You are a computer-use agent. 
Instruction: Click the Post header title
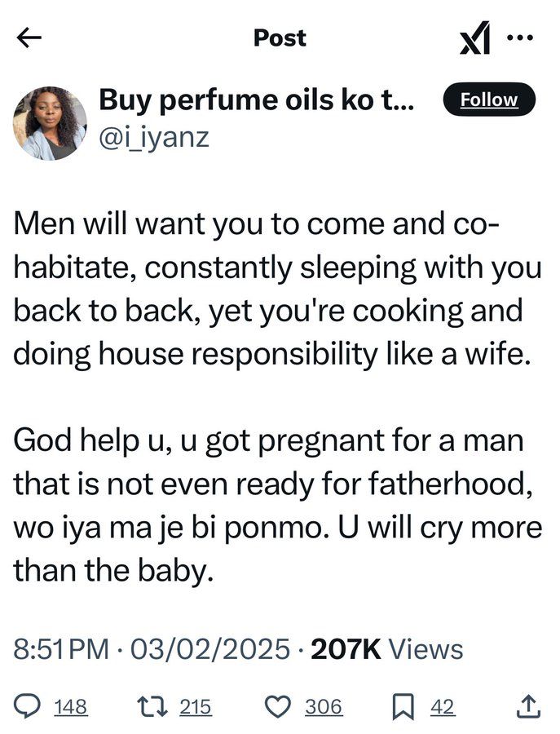tap(280, 38)
